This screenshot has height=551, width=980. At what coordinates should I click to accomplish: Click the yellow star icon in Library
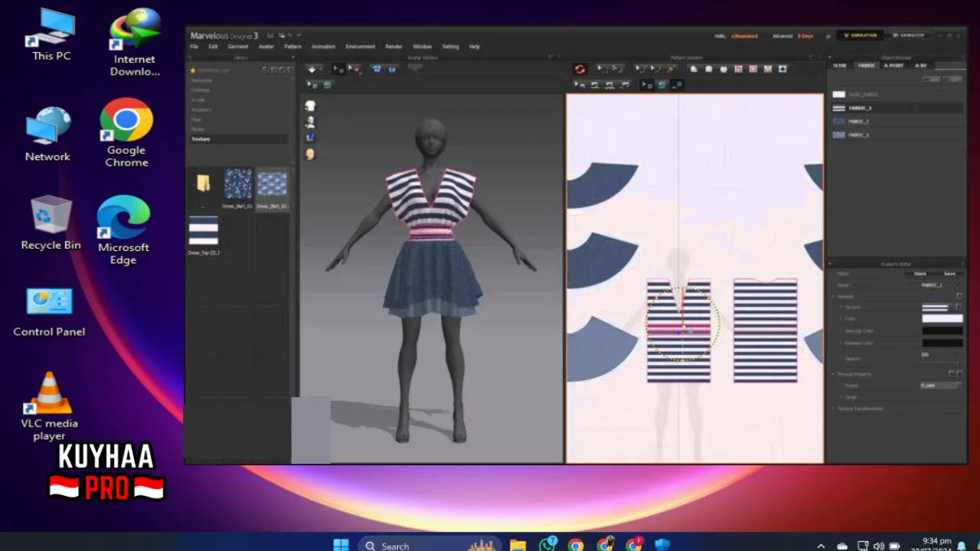[193, 70]
